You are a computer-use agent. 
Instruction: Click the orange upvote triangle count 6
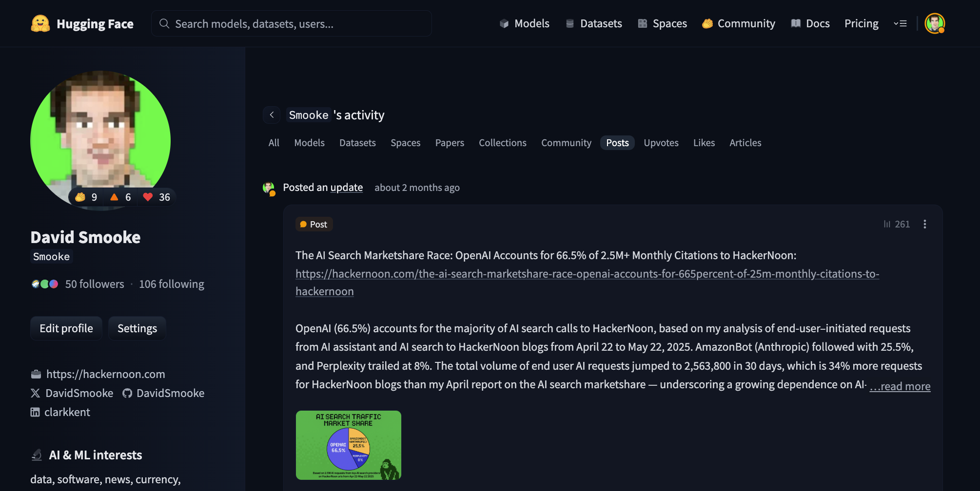[x=120, y=197]
